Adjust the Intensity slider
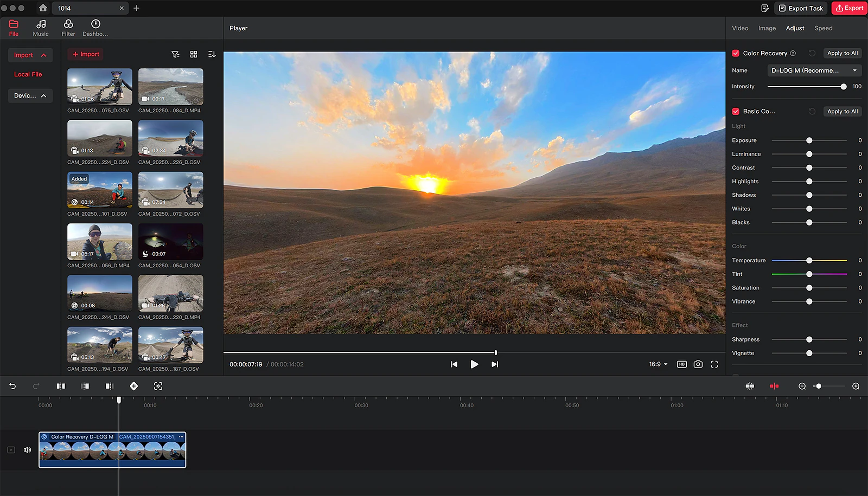This screenshot has height=496, width=868. tap(806, 87)
